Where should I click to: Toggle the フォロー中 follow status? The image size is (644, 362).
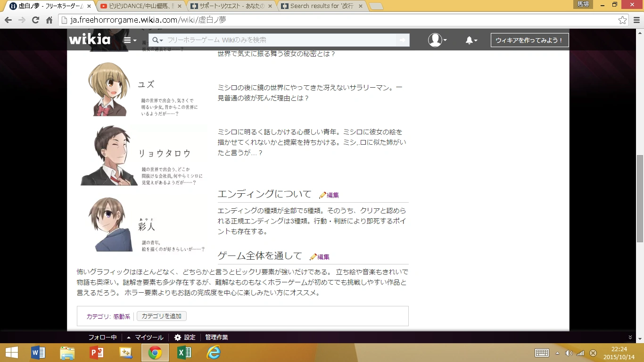[102, 337]
